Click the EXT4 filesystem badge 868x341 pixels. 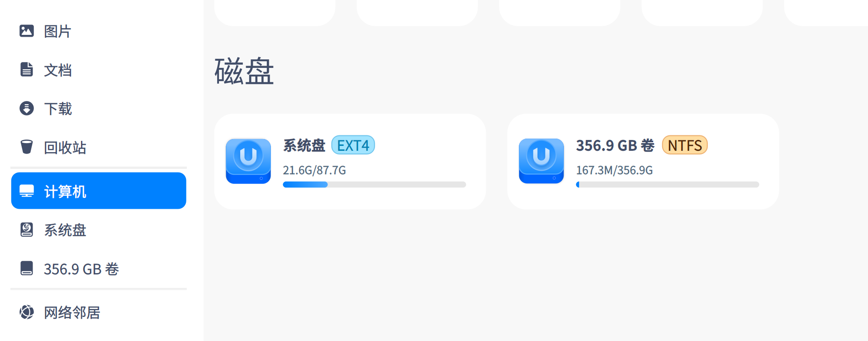click(x=353, y=145)
